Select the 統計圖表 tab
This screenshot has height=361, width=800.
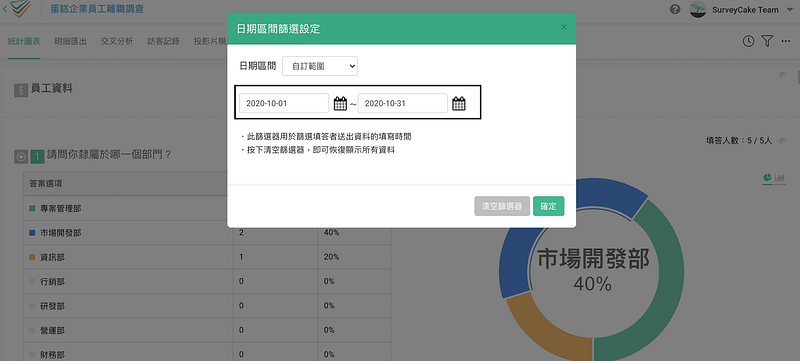[24, 42]
